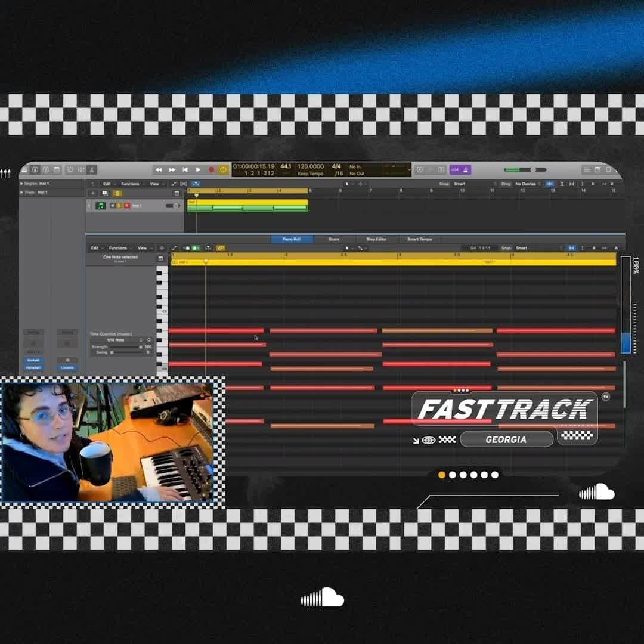Image resolution: width=644 pixels, height=644 pixels.
Task: Toggle yellow link button in Piano Roll
Action: tap(221, 248)
